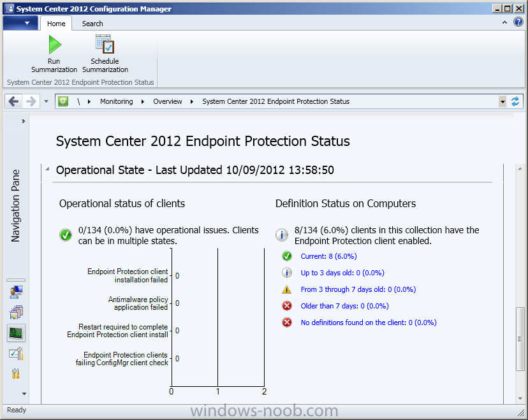Viewport: 528px width, 420px height.
Task: Click the Definition Status on Computers heading
Action: click(346, 203)
